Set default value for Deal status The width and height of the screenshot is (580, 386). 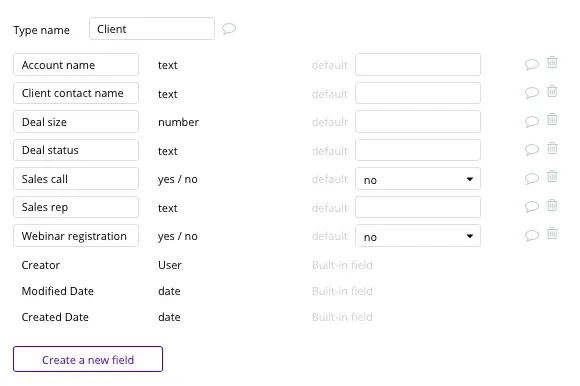(418, 150)
